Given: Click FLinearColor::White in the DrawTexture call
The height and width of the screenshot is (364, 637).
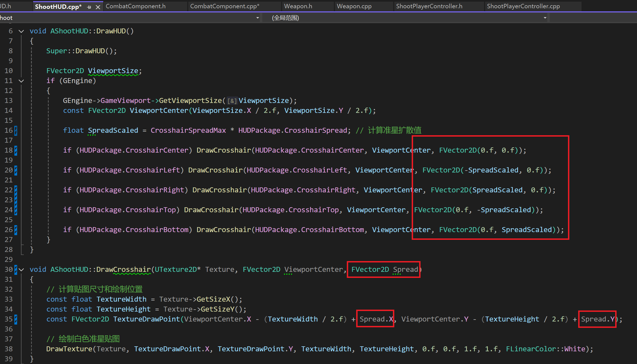Looking at the screenshot, I should pos(545,349).
